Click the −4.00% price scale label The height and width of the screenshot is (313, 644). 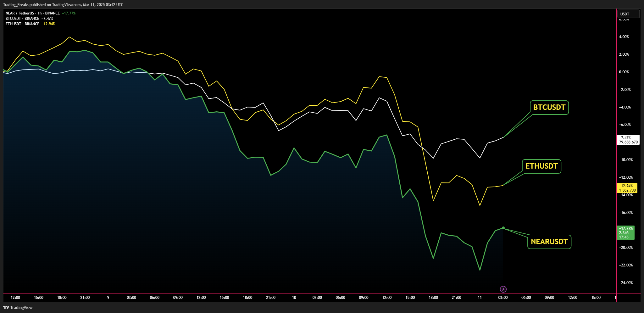tap(625, 107)
